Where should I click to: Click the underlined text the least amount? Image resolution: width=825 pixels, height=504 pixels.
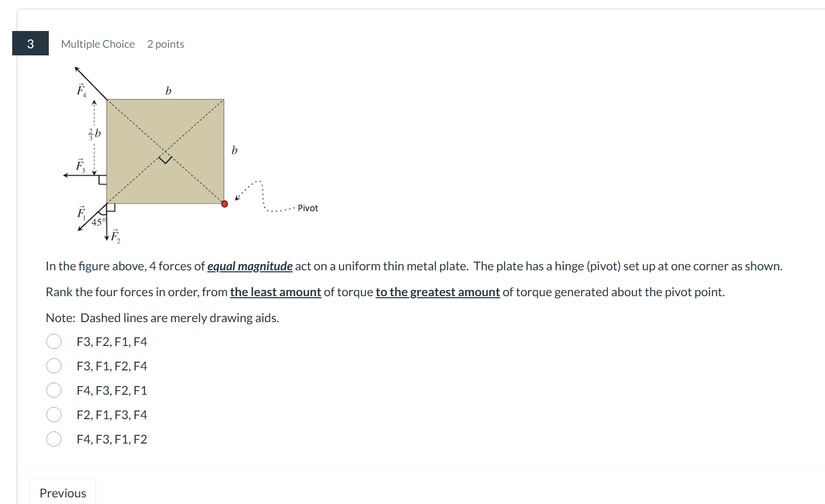pyautogui.click(x=275, y=292)
